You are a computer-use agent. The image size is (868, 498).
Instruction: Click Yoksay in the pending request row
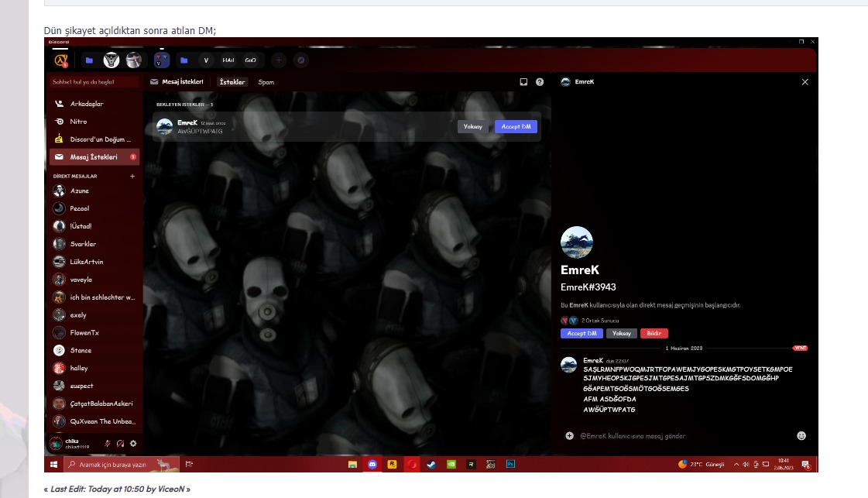click(x=473, y=127)
